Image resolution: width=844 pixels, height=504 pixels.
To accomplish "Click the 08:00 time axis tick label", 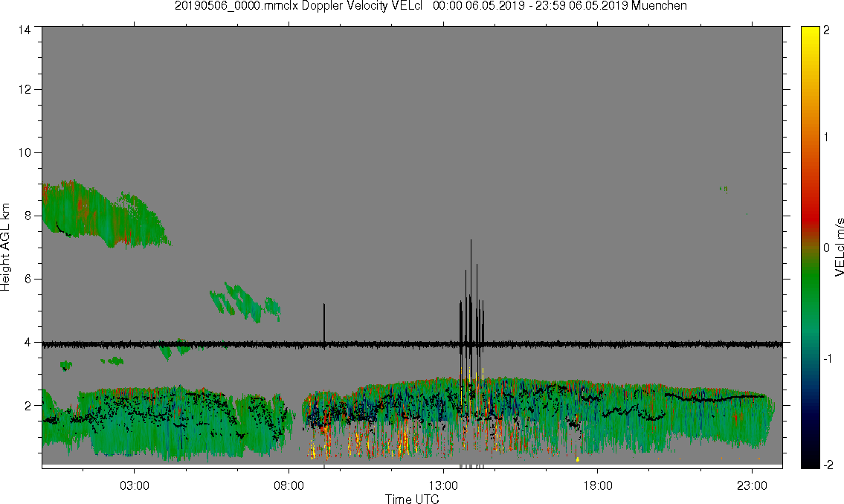I will 289,485.
